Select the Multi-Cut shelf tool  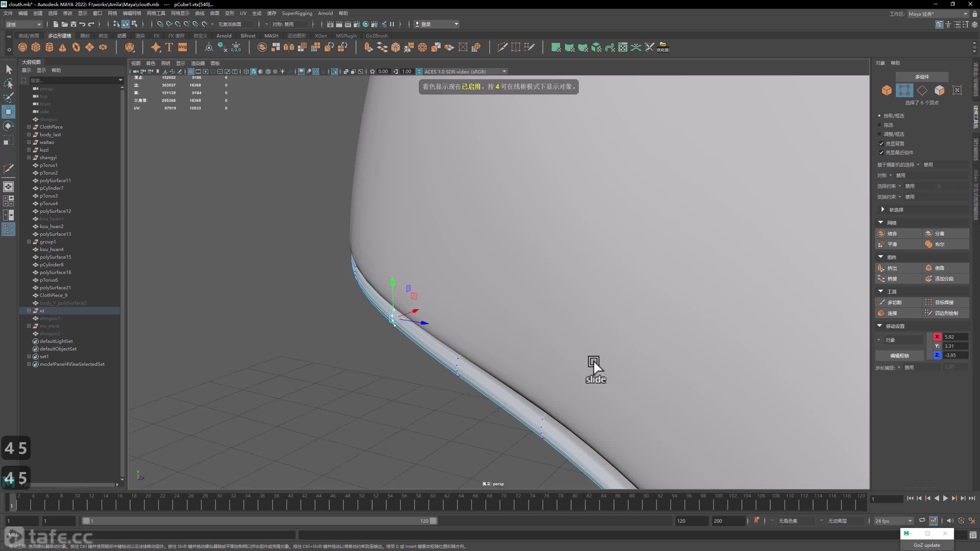(502, 47)
